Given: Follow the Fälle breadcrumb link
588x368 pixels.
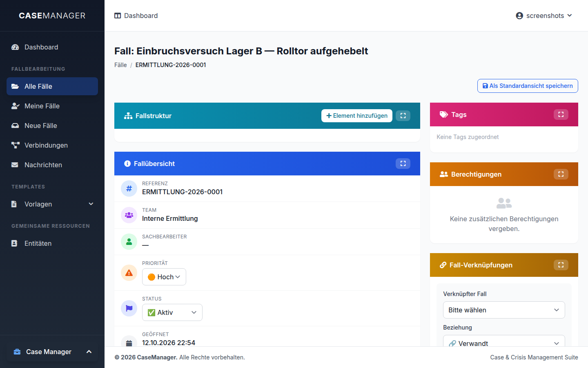Looking at the screenshot, I should click(120, 65).
